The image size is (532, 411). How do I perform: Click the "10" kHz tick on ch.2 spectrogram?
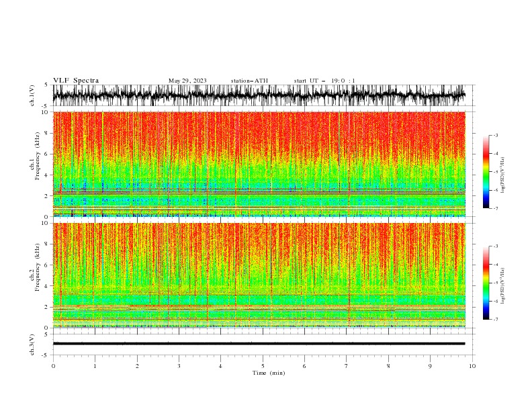(46, 223)
